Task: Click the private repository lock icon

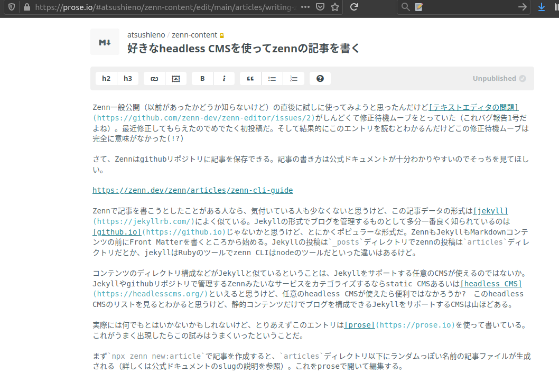Action: click(222, 35)
